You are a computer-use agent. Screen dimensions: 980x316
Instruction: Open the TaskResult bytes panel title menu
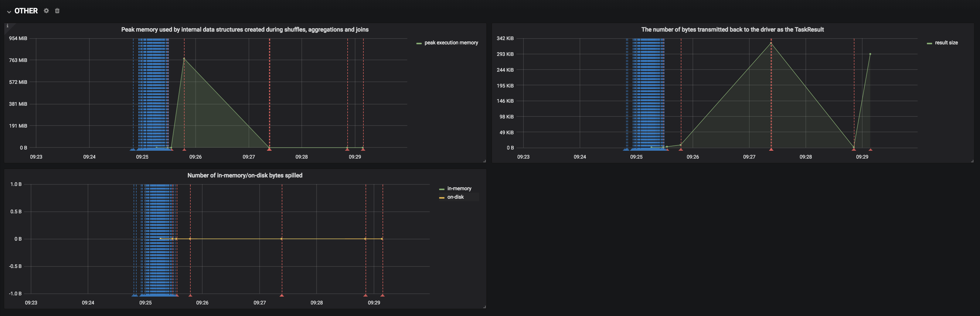(732, 29)
